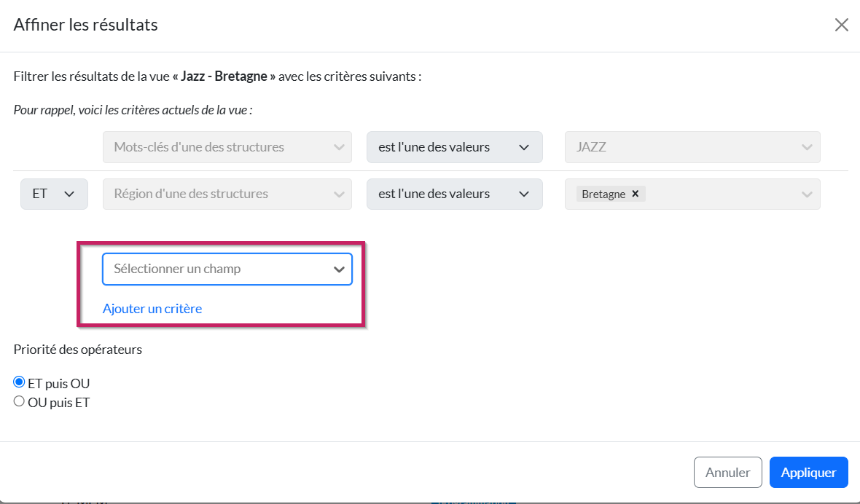Click the chevron in the Région d'une des structures field

pos(339,194)
